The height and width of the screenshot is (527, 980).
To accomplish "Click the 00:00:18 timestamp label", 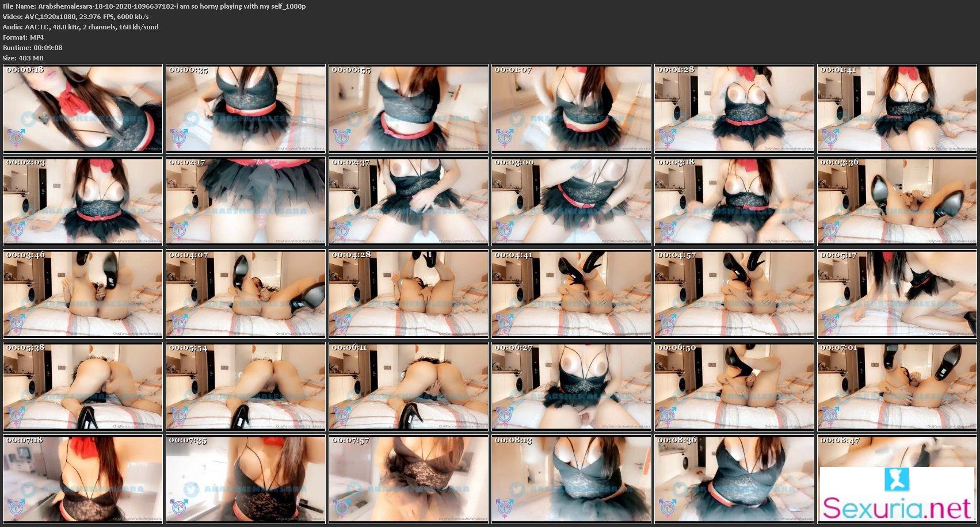I will point(25,70).
